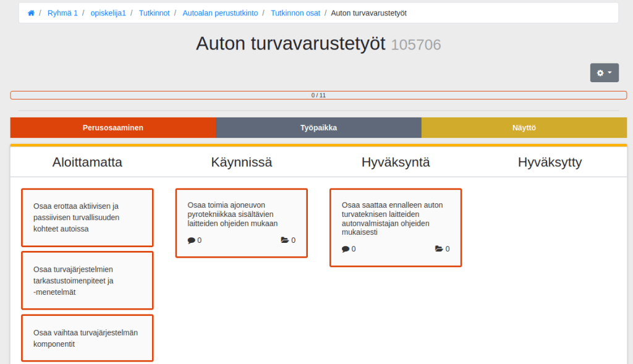Viewport: 633px width, 364px height.
Task: Open the turvajärjestelmien tarkastustoimenpiteet card
Action: (87, 280)
